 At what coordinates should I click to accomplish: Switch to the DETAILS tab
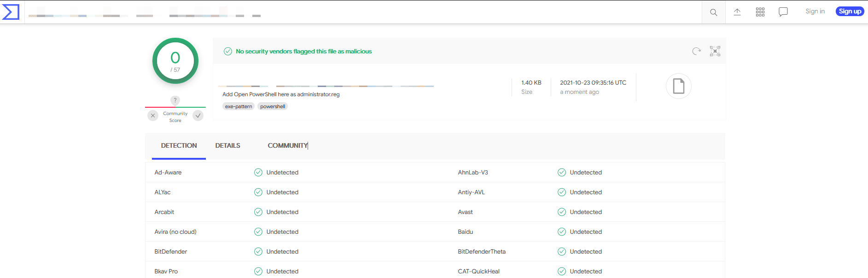click(x=227, y=145)
